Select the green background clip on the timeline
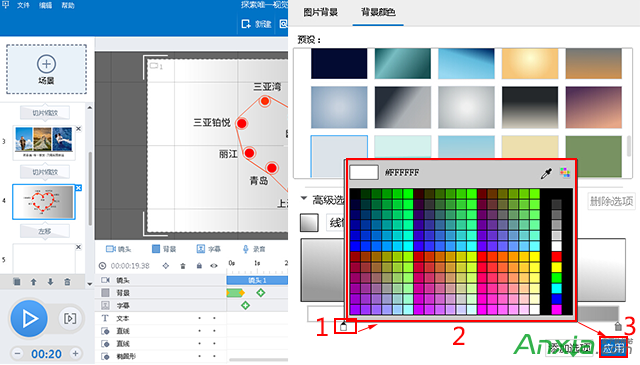Viewport: 640px width, 365px height. pyautogui.click(x=236, y=293)
